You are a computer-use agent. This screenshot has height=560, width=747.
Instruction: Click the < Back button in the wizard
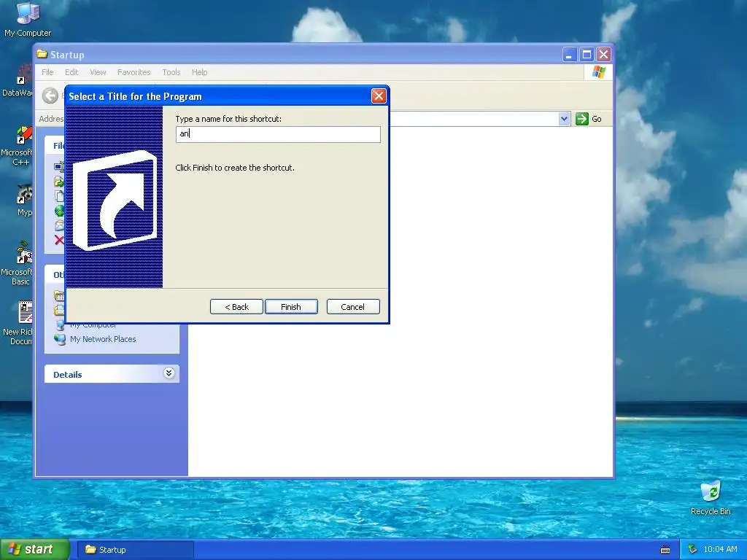pyautogui.click(x=236, y=307)
